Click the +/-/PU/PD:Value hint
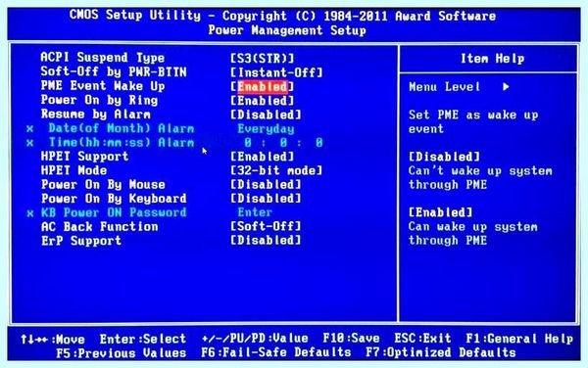This screenshot has width=588, height=368. pyautogui.click(x=255, y=339)
